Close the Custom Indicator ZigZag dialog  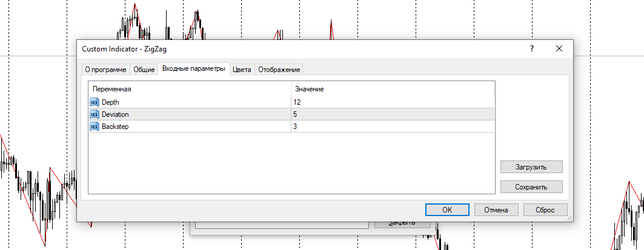coord(559,48)
